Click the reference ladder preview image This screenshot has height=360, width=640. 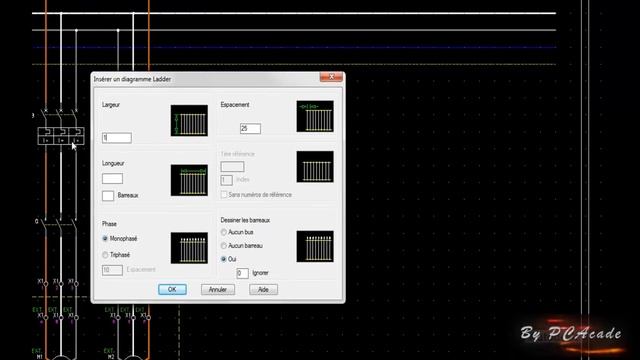click(x=315, y=167)
